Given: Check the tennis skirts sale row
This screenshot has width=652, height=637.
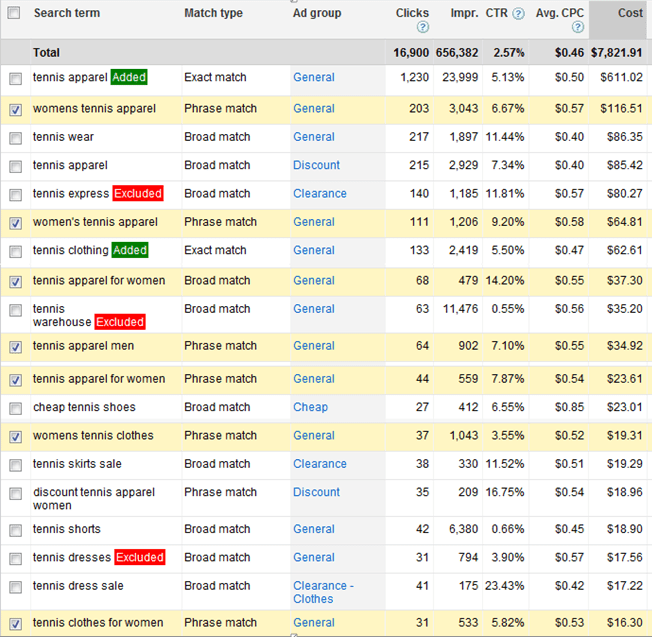Looking at the screenshot, I should [15, 465].
